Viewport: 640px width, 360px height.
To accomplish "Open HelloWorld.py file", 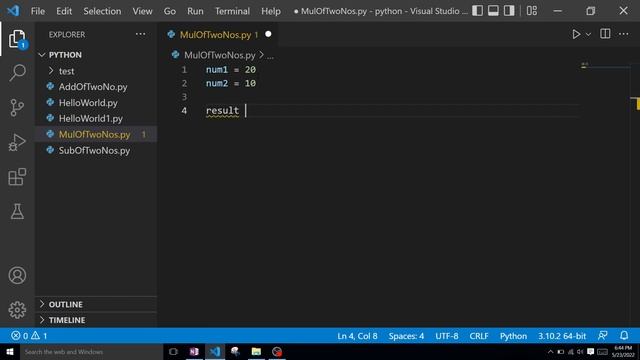I will tap(96, 102).
